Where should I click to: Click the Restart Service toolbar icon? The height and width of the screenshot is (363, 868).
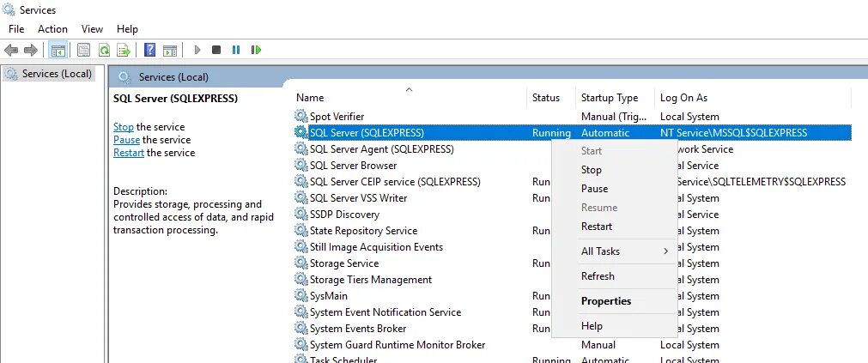pos(256,50)
